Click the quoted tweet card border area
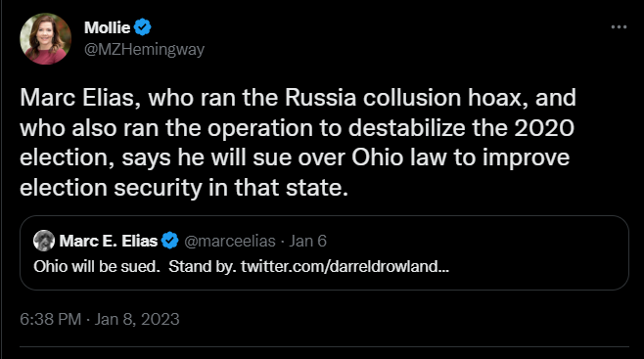 pyautogui.click(x=324, y=252)
